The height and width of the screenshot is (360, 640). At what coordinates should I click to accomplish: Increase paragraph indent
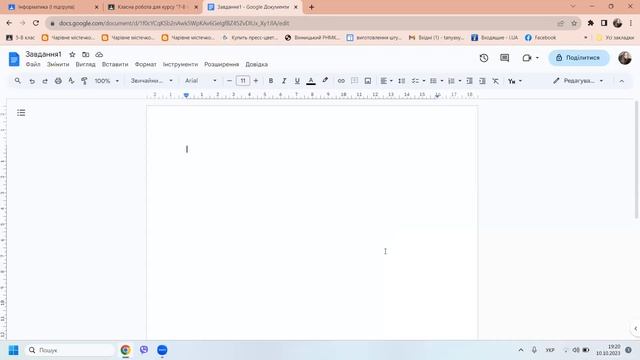tap(482, 81)
